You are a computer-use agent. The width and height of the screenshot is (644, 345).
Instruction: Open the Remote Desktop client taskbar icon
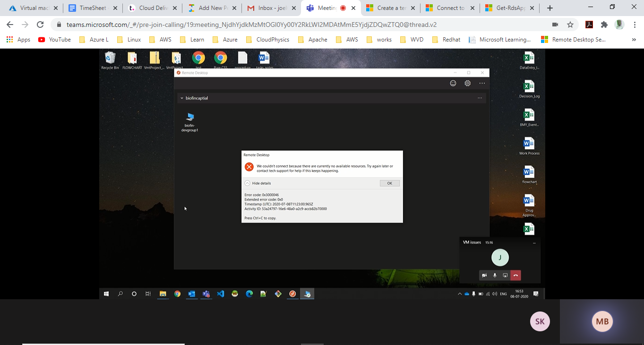pyautogui.click(x=307, y=294)
